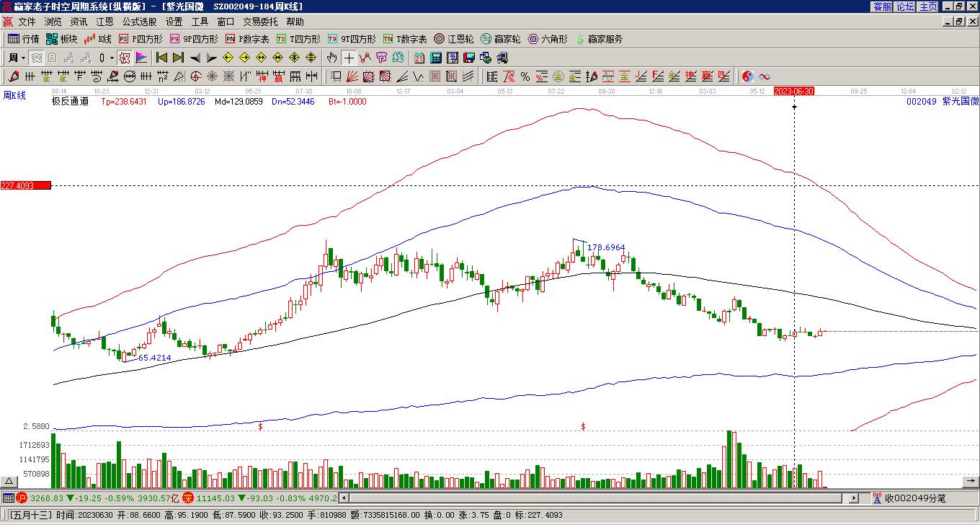
Task: Select the red fan lines tool
Action: click(352, 76)
